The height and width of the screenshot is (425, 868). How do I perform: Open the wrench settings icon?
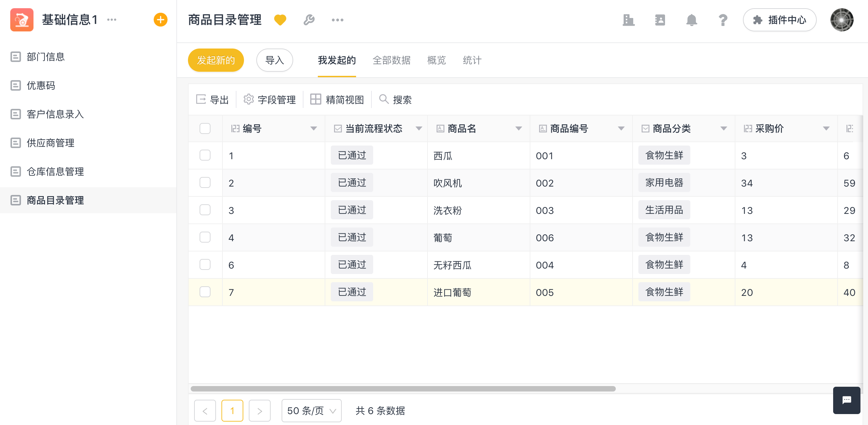[x=309, y=20]
